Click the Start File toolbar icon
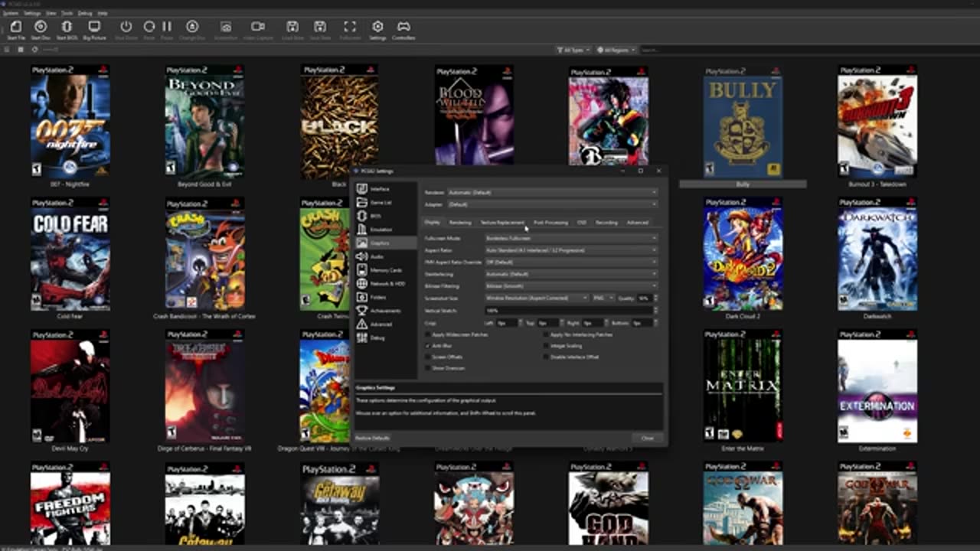Image resolution: width=980 pixels, height=551 pixels. pyautogui.click(x=15, y=30)
